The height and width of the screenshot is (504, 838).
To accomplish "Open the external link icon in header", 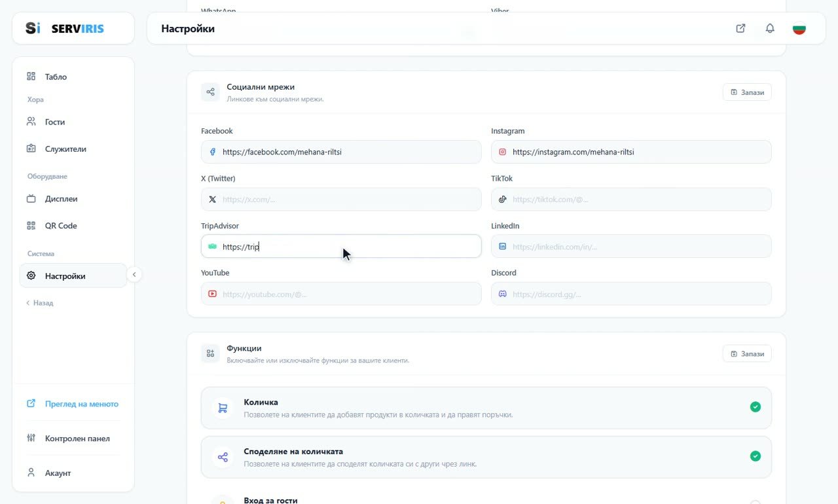I will [740, 28].
